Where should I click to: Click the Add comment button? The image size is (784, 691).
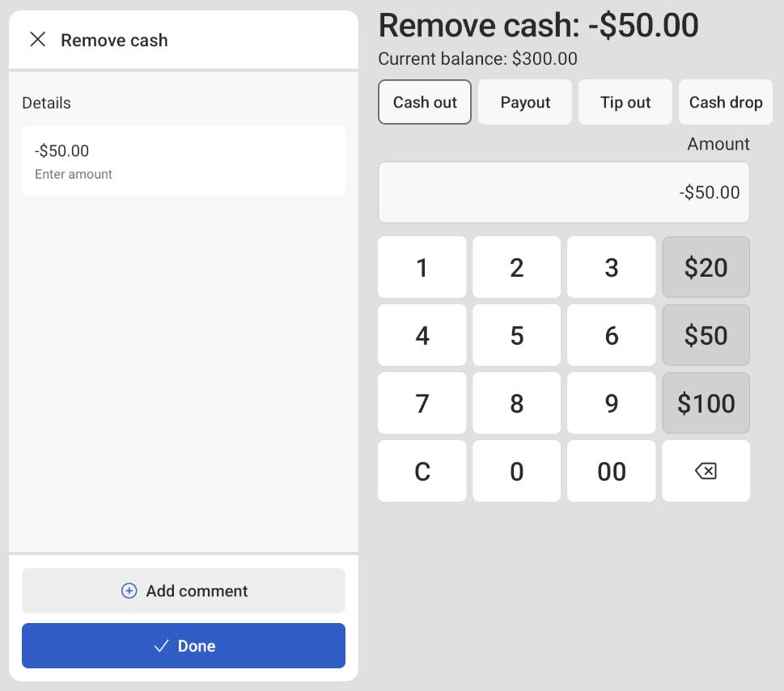coord(184,591)
